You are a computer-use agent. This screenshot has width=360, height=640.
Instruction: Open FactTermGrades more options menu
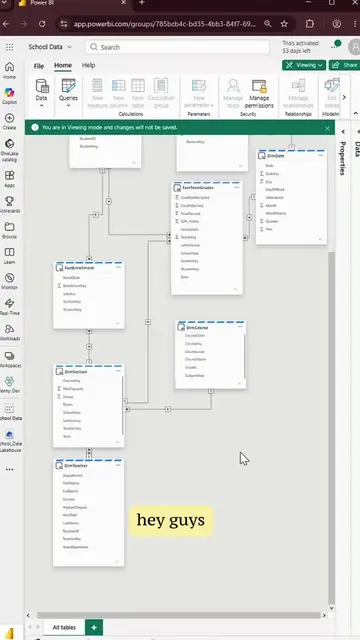236,187
